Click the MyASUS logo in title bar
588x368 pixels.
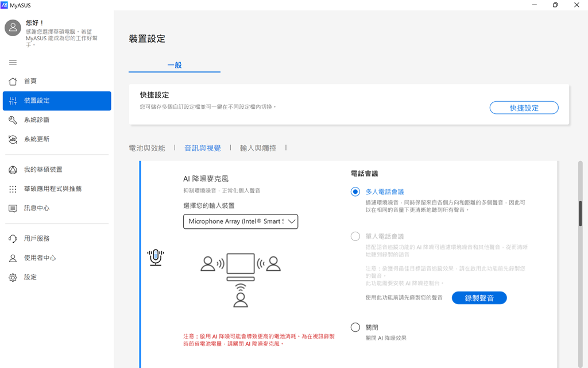4,5
